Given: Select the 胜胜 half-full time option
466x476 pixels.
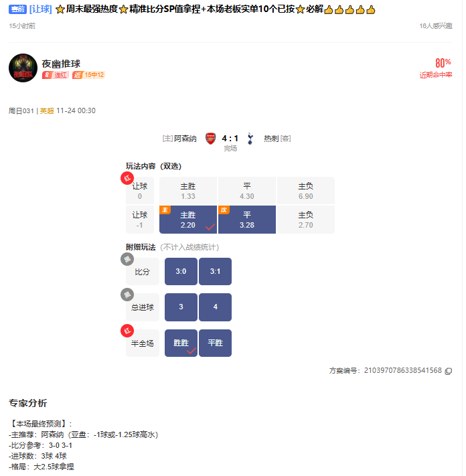Looking at the screenshot, I should (181, 343).
